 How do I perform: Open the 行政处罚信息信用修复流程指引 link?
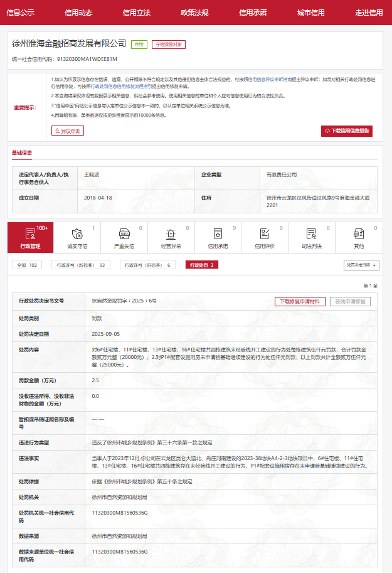tap(121, 87)
